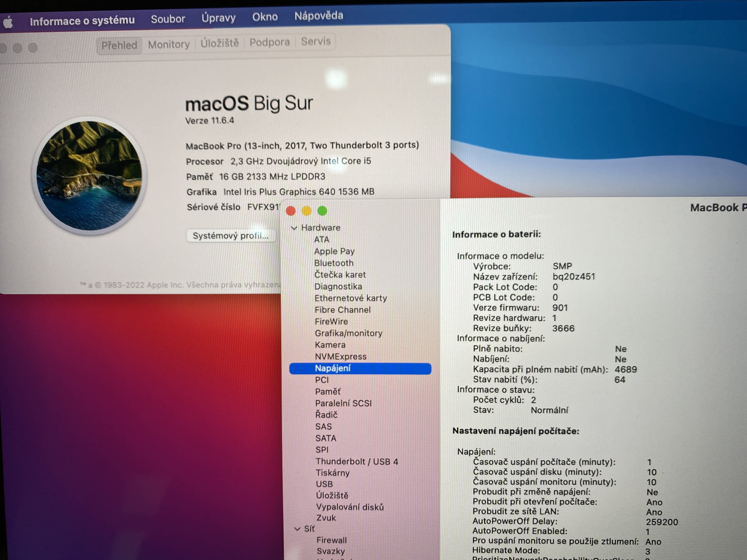The image size is (747, 560).
Task: Switch to the Monitory tab
Action: point(169,44)
